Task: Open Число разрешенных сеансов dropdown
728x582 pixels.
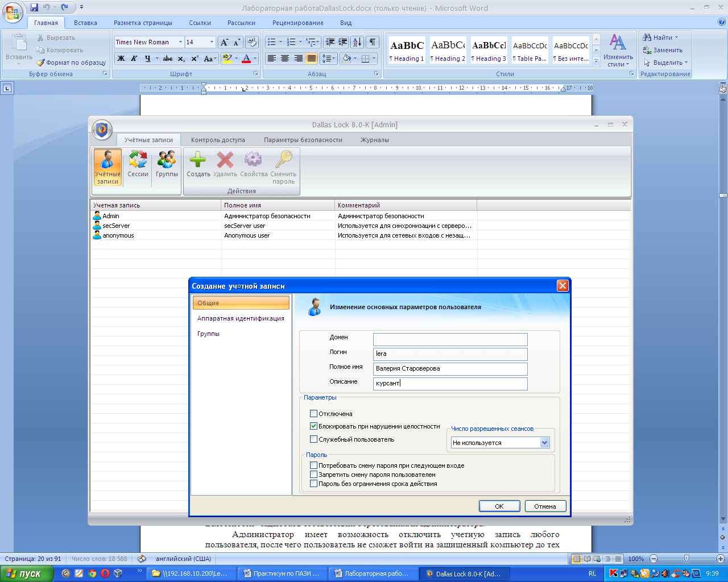Action: click(x=544, y=443)
